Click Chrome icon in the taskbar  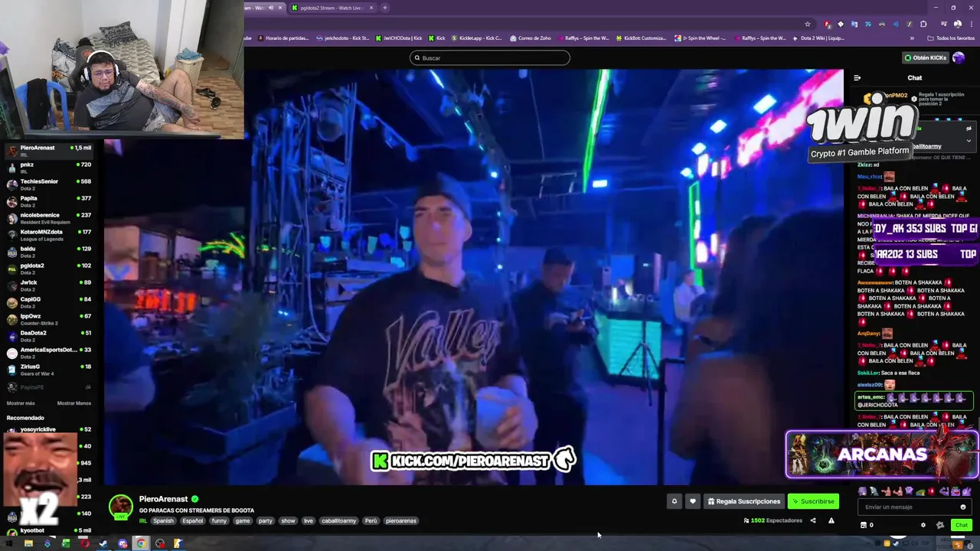(141, 543)
